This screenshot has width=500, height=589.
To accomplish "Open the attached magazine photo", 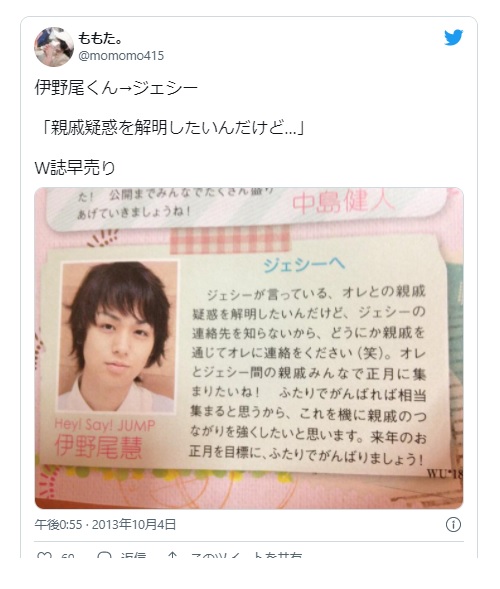I will coord(249,348).
